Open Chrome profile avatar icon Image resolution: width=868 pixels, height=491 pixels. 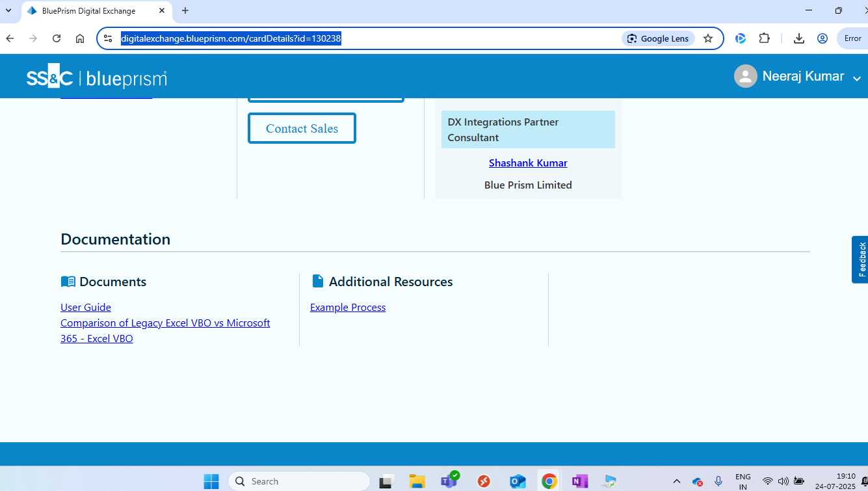click(822, 38)
